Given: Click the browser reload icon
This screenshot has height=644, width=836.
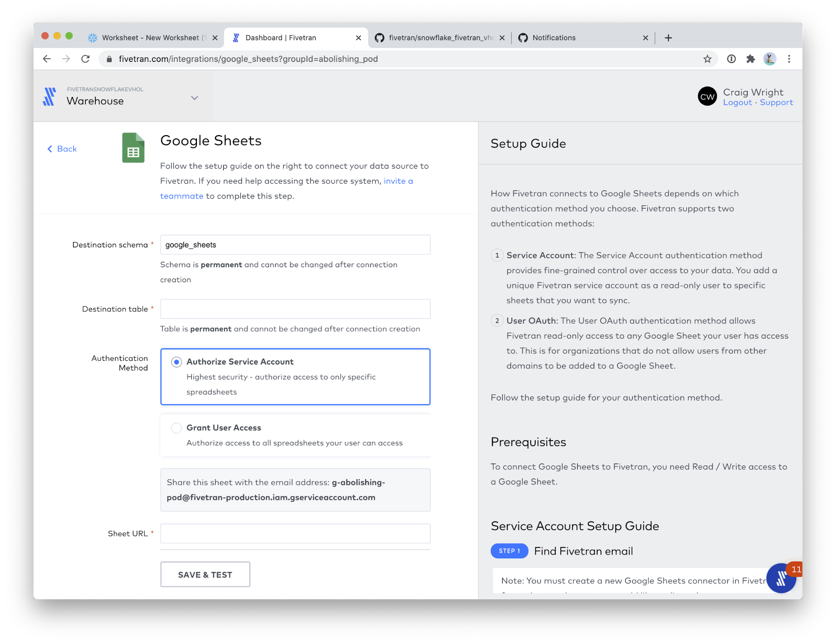Looking at the screenshot, I should click(x=85, y=59).
